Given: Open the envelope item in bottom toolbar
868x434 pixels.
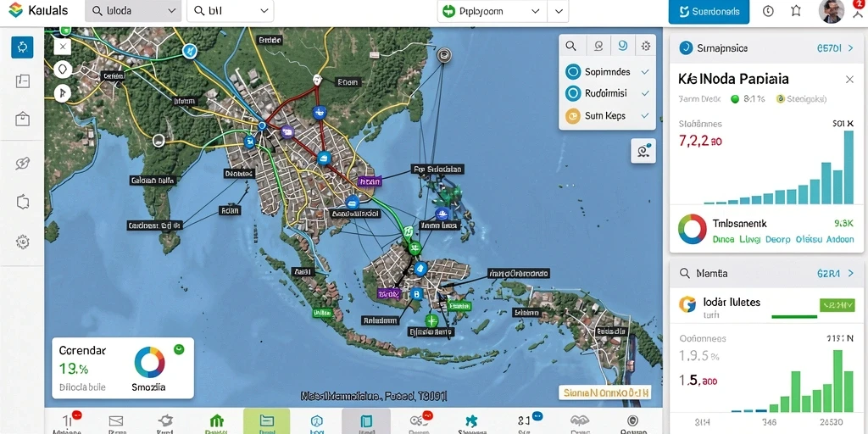Looking at the screenshot, I should coord(115,421).
